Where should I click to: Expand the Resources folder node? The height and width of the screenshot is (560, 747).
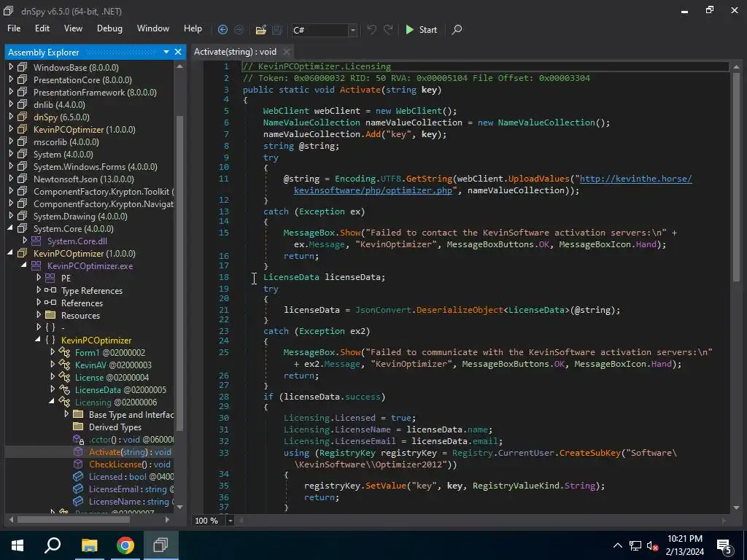[39, 315]
